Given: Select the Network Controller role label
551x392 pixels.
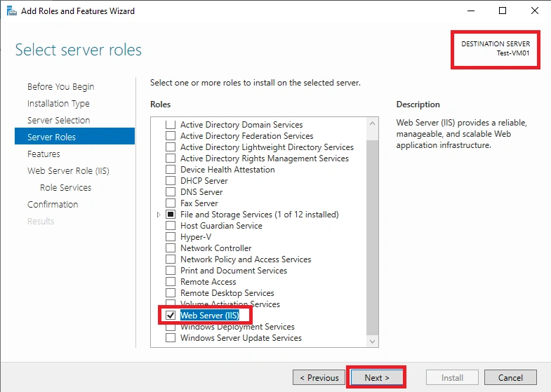Looking at the screenshot, I should pyautogui.click(x=215, y=248).
